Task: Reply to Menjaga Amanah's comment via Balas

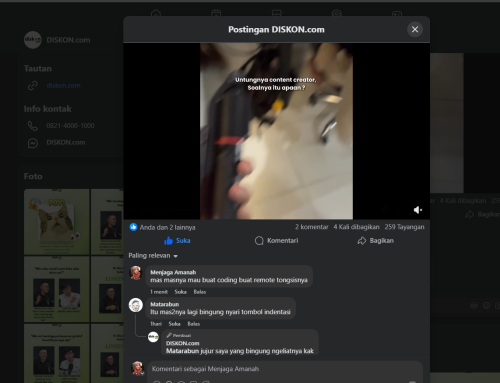Action: click(200, 292)
